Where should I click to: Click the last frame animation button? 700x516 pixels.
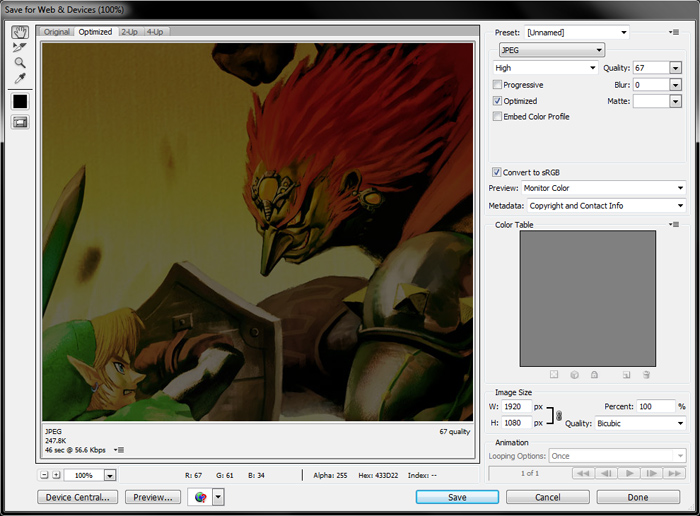click(x=675, y=473)
